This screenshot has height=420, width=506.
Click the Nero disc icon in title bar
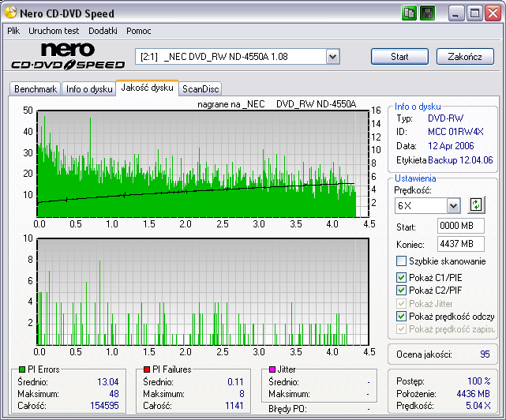tap(10, 13)
